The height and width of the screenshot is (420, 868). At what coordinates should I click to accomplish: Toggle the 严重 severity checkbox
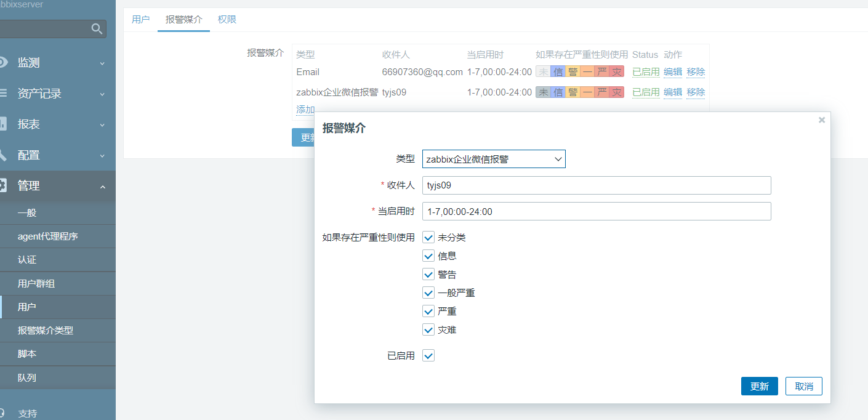point(428,311)
